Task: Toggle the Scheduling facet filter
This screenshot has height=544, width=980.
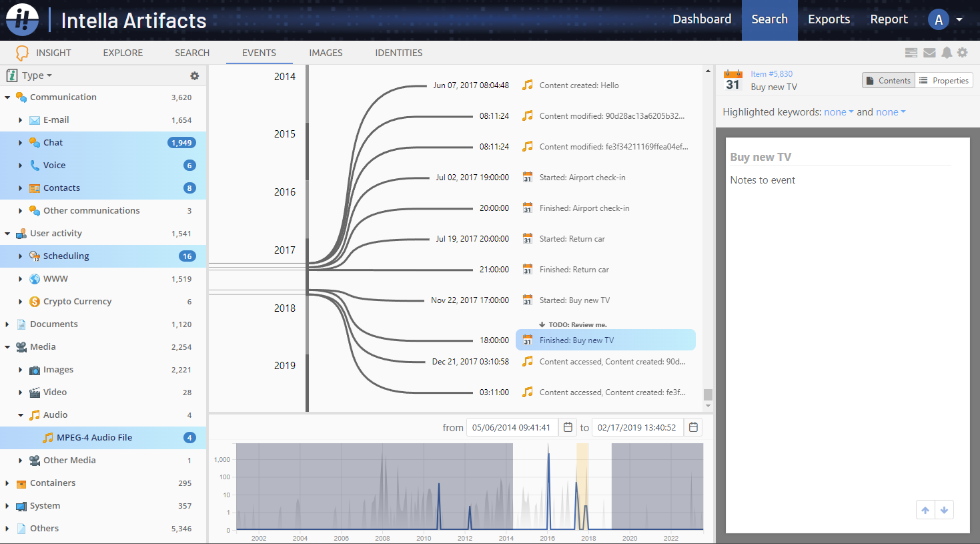Action: point(66,256)
